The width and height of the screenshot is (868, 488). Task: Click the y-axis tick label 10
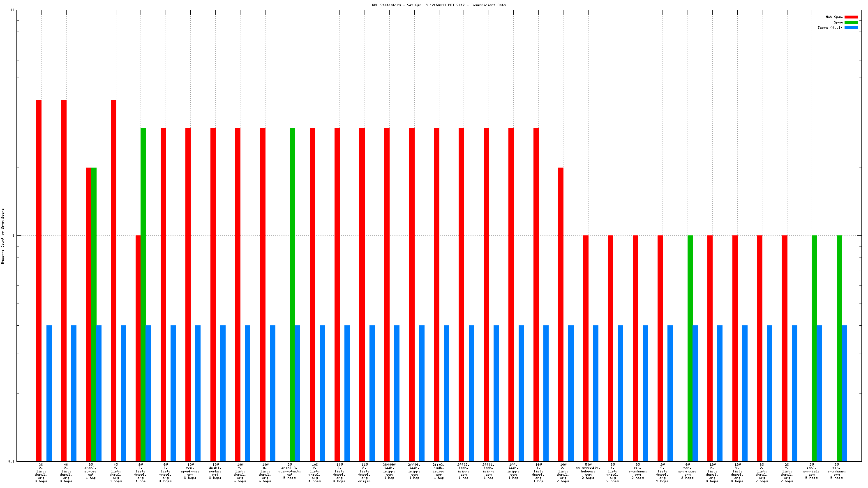click(x=12, y=10)
